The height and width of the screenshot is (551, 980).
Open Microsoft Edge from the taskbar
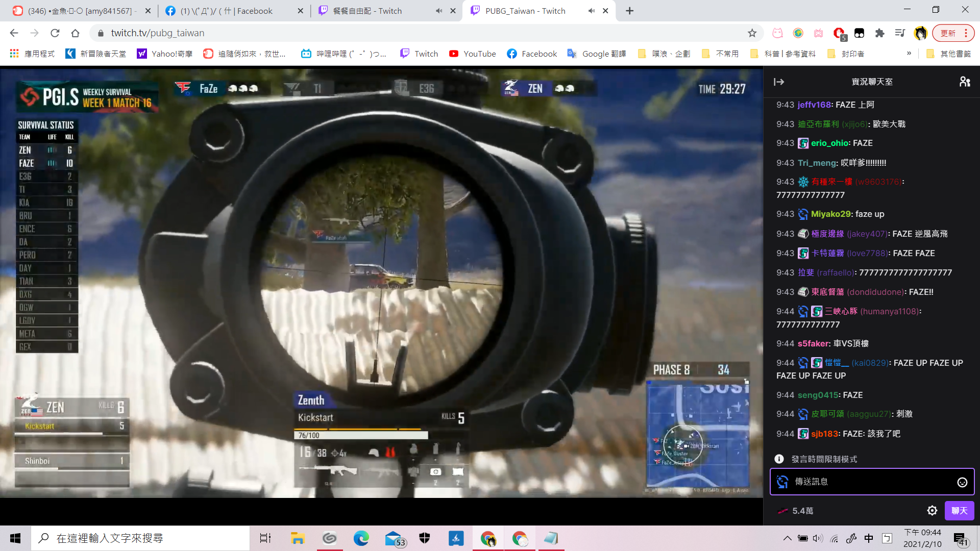361,538
